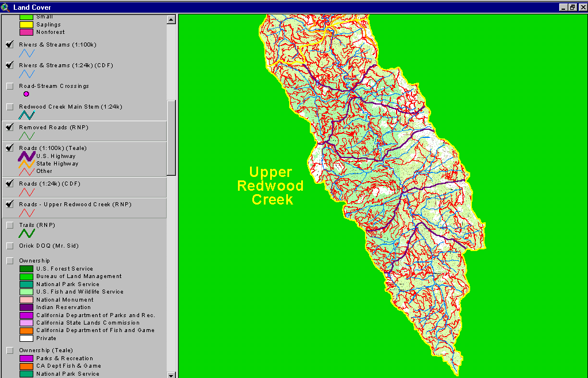Click the legend scrollbar up arrow

point(171,20)
